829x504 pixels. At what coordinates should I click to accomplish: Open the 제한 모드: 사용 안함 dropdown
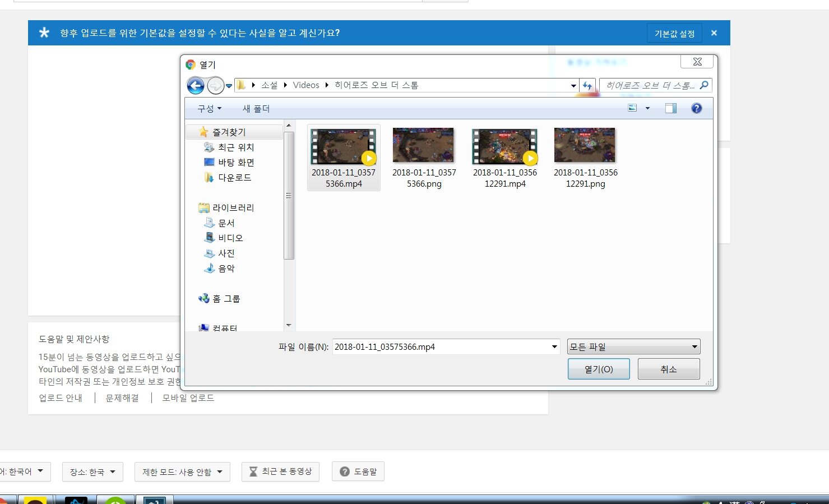(x=182, y=471)
